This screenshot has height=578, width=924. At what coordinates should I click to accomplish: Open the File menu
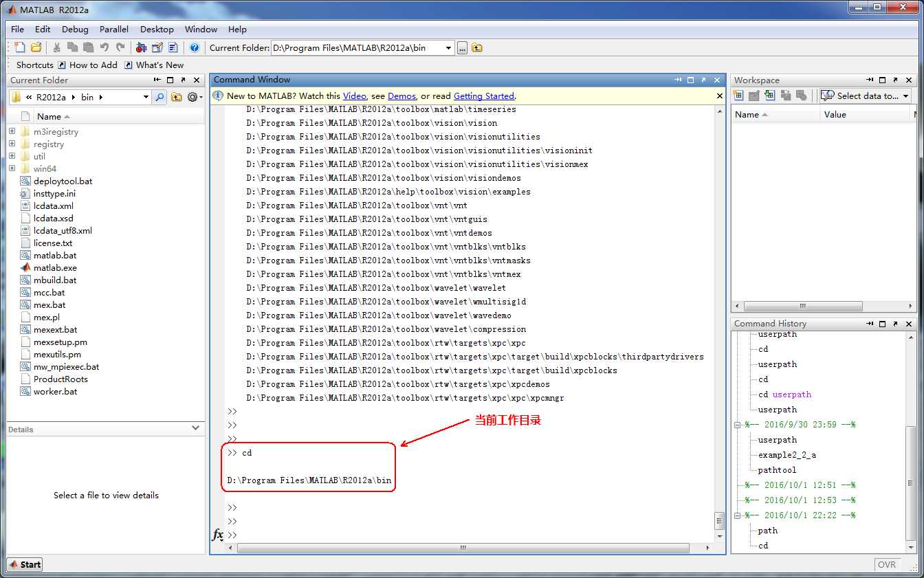click(x=17, y=29)
